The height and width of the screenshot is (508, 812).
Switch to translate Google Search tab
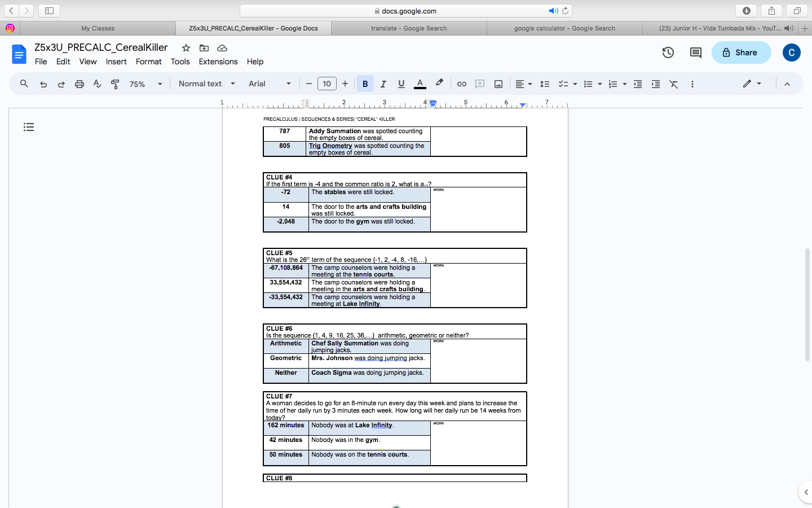409,28
